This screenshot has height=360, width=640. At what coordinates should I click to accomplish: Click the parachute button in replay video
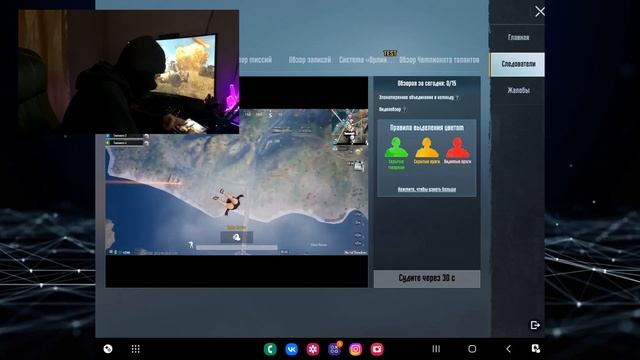[237, 237]
